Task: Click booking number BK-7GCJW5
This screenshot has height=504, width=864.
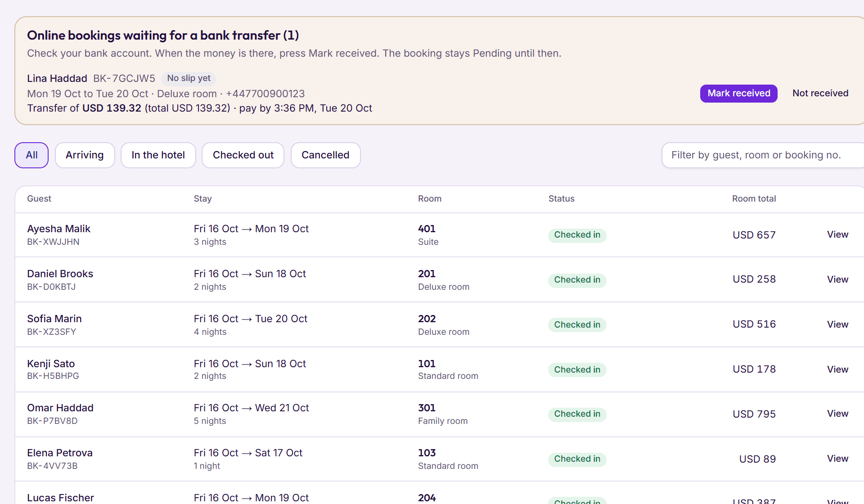Action: coord(124,78)
